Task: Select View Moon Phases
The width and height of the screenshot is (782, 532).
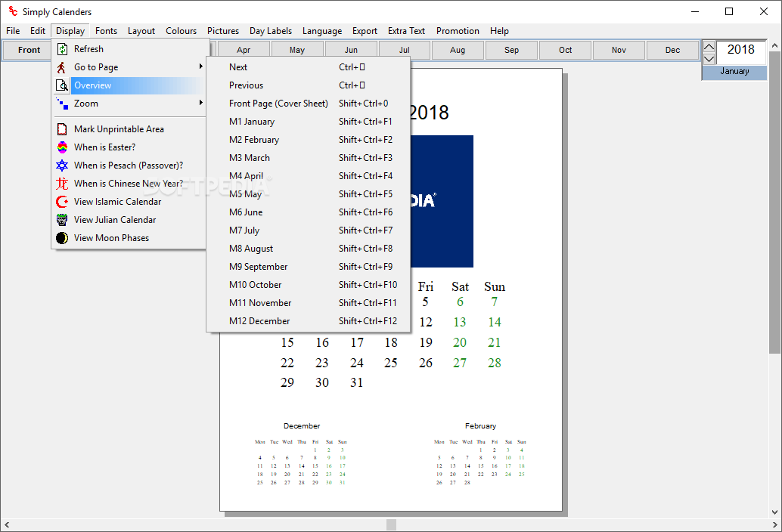Action: click(x=129, y=238)
